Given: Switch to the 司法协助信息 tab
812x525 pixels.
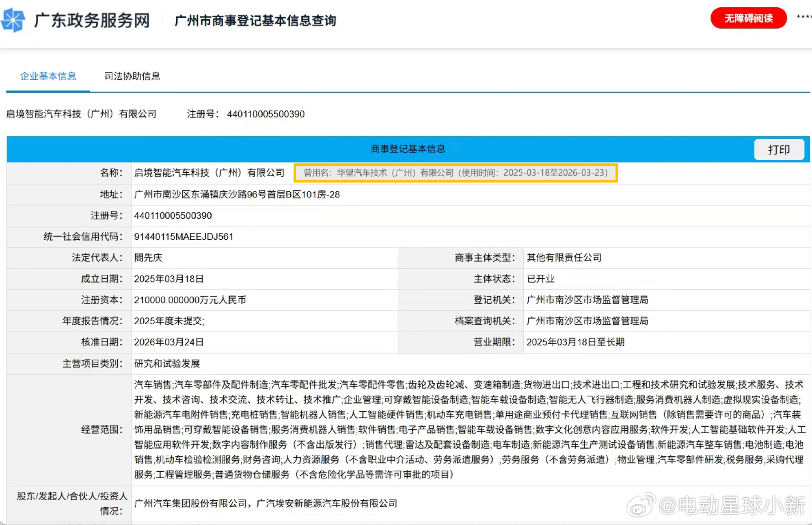Looking at the screenshot, I should click(x=132, y=76).
